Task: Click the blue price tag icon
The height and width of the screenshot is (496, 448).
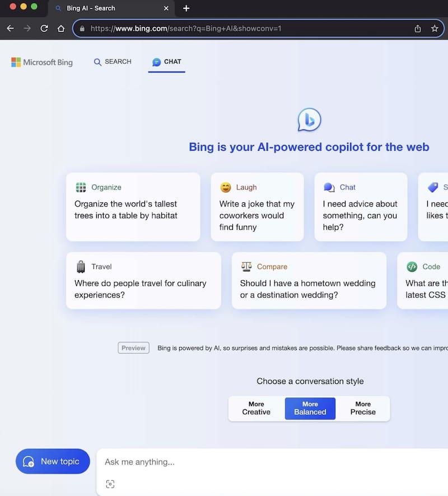Action: click(433, 187)
